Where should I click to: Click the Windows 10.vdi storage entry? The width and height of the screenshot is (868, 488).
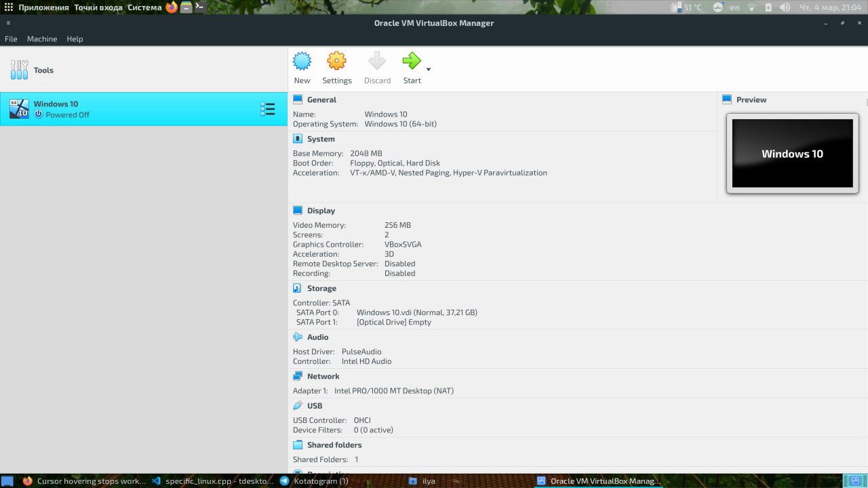pos(416,312)
